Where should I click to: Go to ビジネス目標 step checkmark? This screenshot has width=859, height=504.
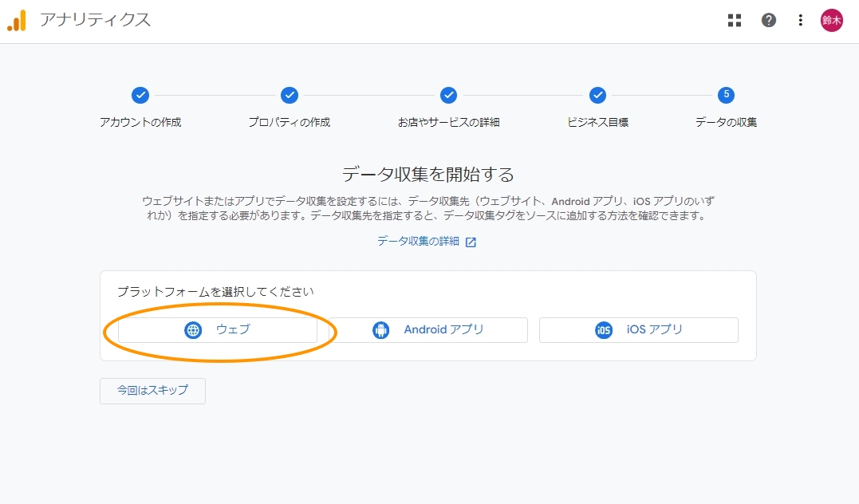pos(597,96)
